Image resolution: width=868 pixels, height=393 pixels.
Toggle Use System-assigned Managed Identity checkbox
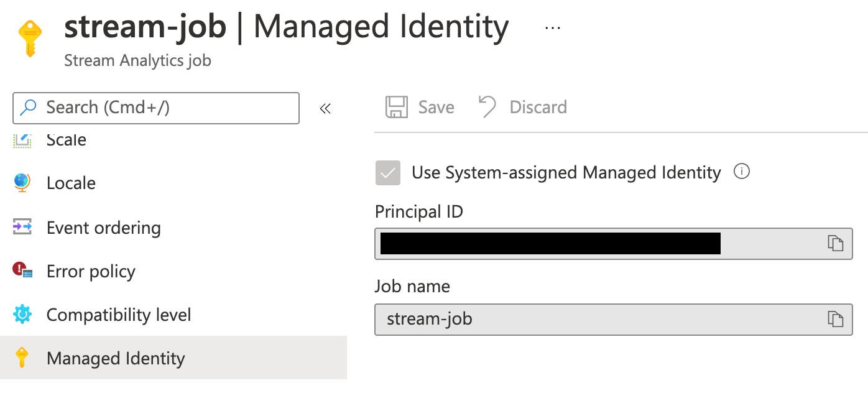pyautogui.click(x=388, y=173)
